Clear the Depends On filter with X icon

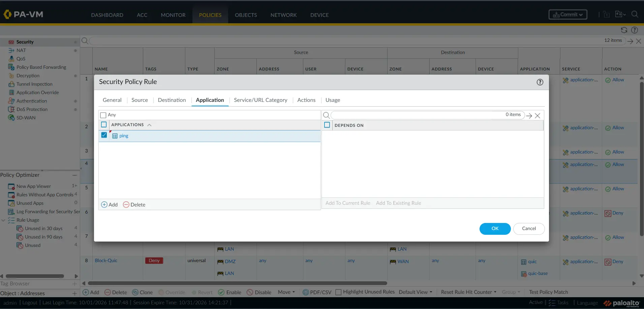(x=538, y=116)
